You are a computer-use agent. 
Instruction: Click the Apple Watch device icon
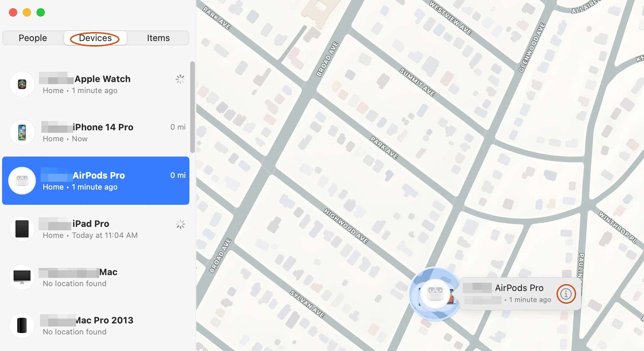pyautogui.click(x=22, y=84)
